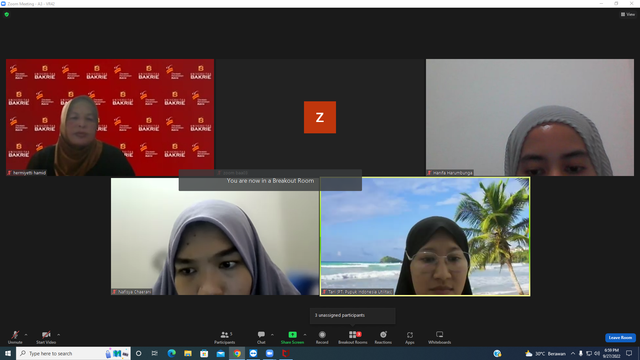Viewport: 640px width, 360px height.
Task: Open the weather widget showing 30°C Berawan
Action: pos(545,353)
